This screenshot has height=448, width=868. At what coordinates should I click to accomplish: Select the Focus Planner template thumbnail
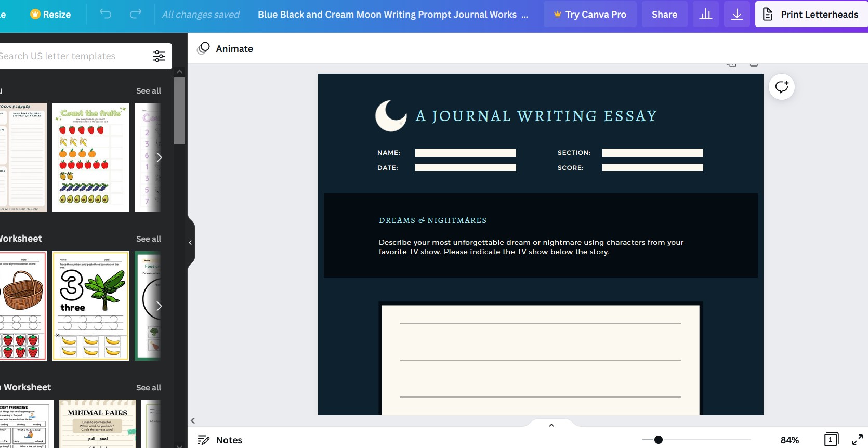[23, 157]
